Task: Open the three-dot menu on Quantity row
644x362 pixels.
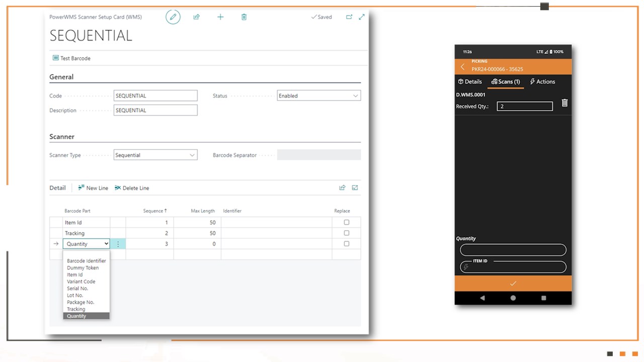Action: 118,244
